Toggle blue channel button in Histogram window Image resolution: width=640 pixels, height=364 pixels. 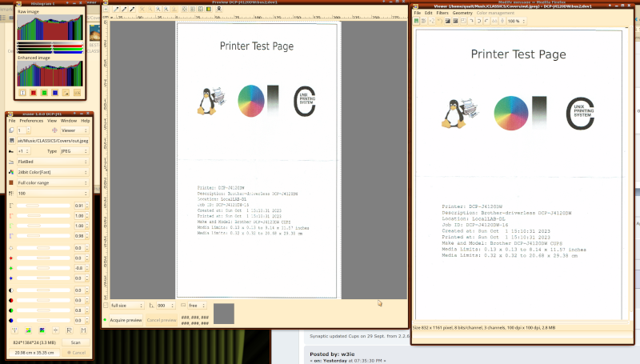[x=55, y=93]
